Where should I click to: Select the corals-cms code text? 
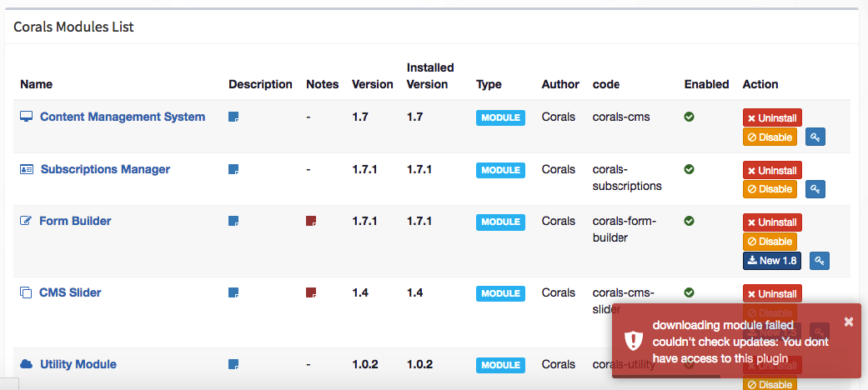(621, 117)
